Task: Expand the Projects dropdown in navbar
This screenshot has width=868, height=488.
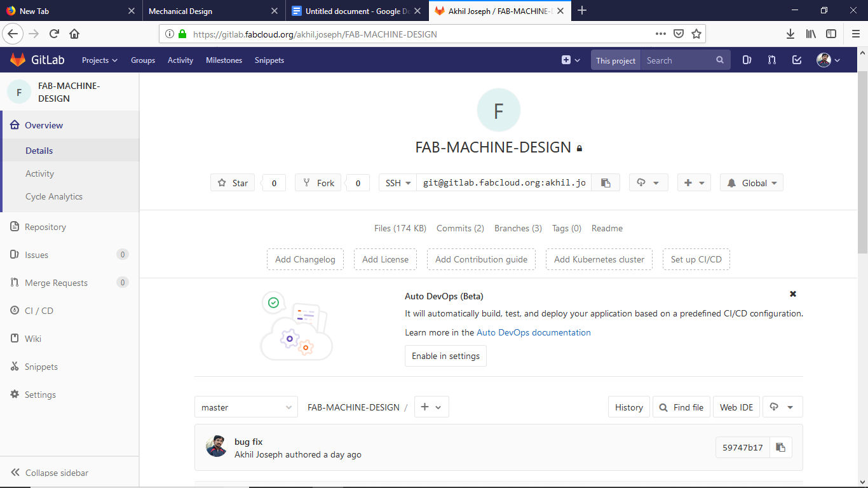Action: (100, 60)
